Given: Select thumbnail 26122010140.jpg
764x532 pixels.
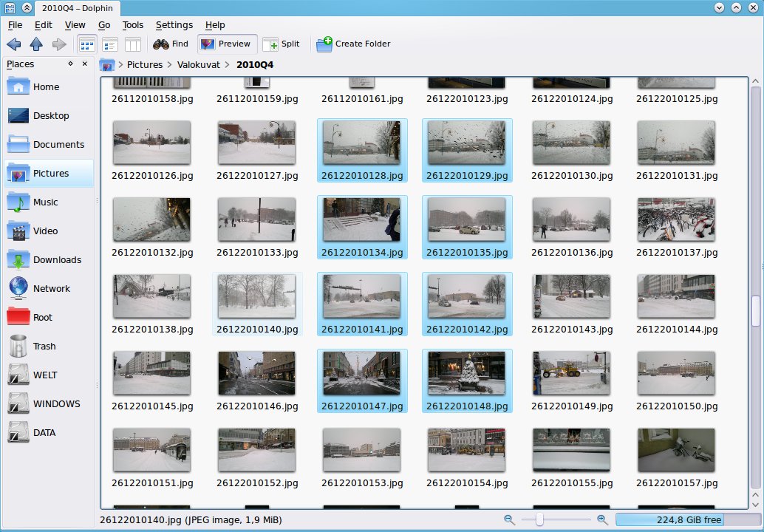Looking at the screenshot, I should pyautogui.click(x=257, y=296).
